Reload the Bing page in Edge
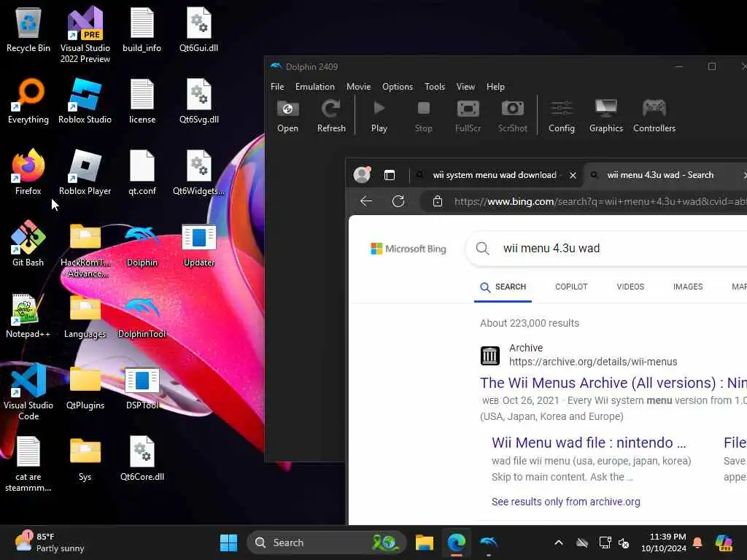This screenshot has height=560, width=747. [398, 201]
